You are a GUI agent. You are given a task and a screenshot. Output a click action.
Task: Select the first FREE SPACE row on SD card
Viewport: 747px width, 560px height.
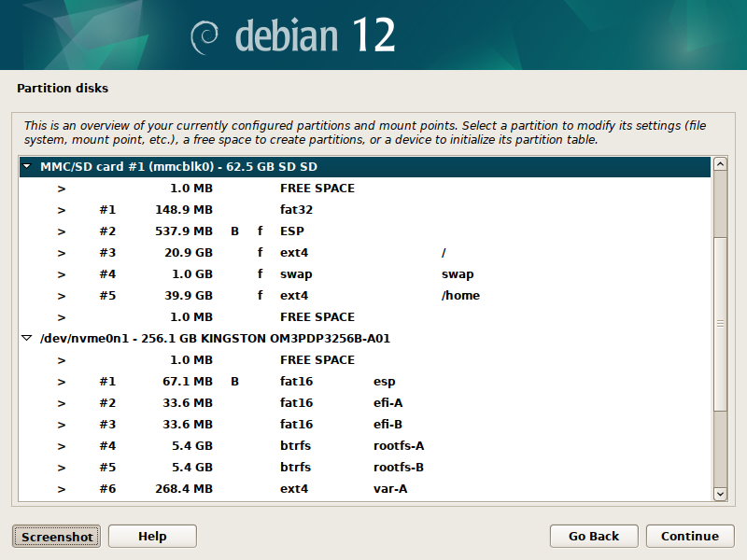365,189
